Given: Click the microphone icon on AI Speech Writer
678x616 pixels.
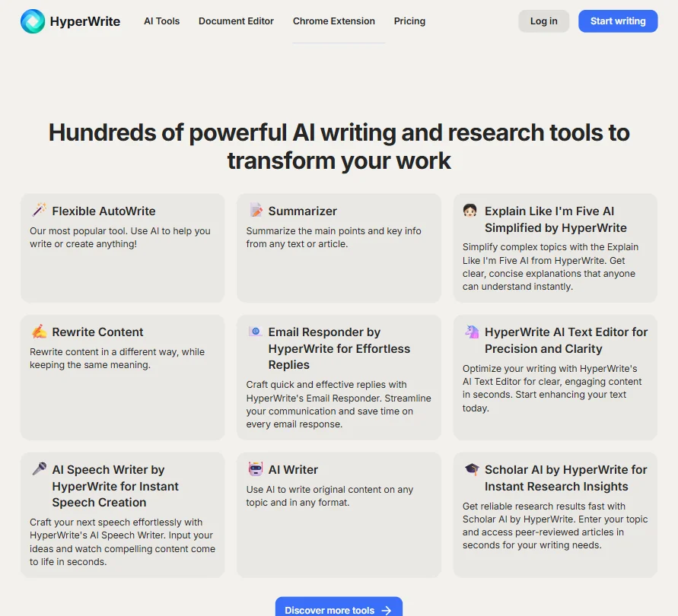Looking at the screenshot, I should click(40, 468).
